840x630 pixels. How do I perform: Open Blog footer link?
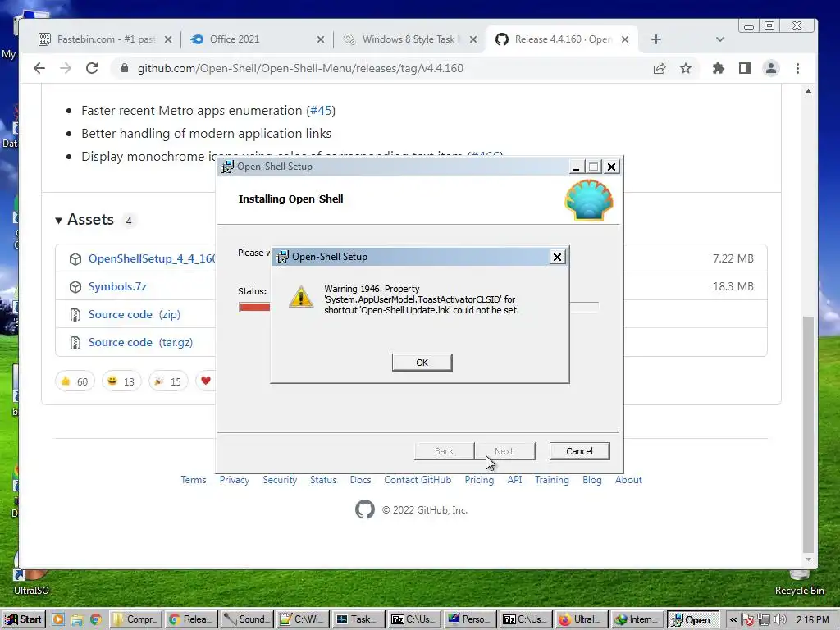tap(592, 479)
